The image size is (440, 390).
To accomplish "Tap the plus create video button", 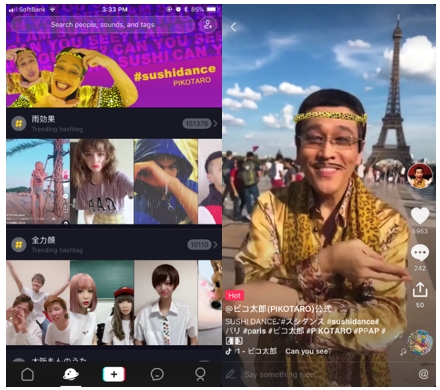I will [x=114, y=374].
